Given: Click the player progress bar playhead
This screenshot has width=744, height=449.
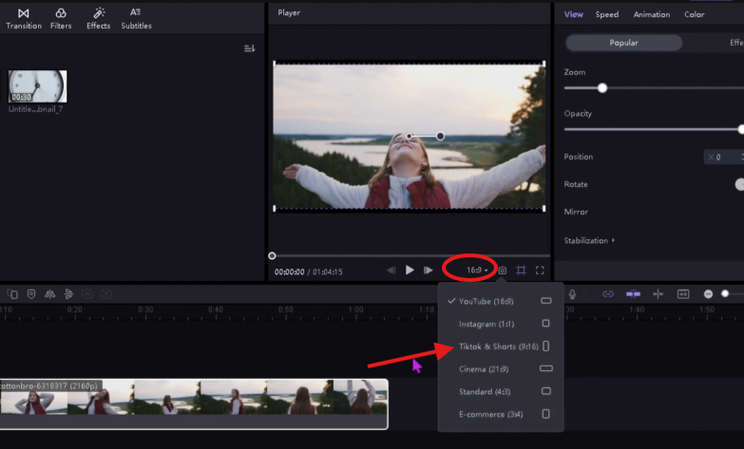Looking at the screenshot, I should [272, 256].
